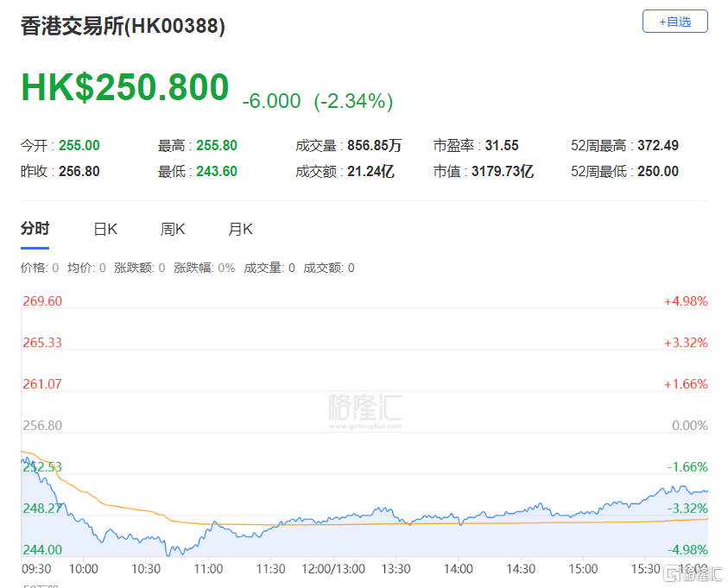This screenshot has width=728, height=588.
Task: Click the 11:30 time axis label
Action: click(x=271, y=568)
